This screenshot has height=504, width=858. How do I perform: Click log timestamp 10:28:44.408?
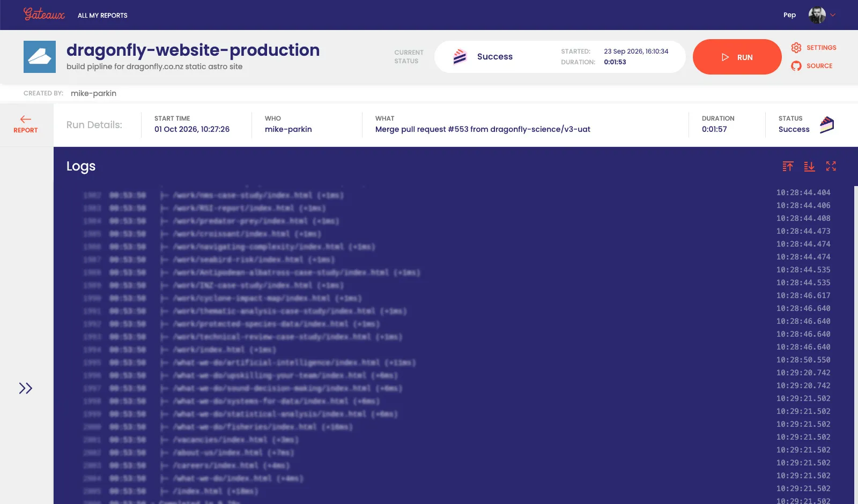click(803, 218)
